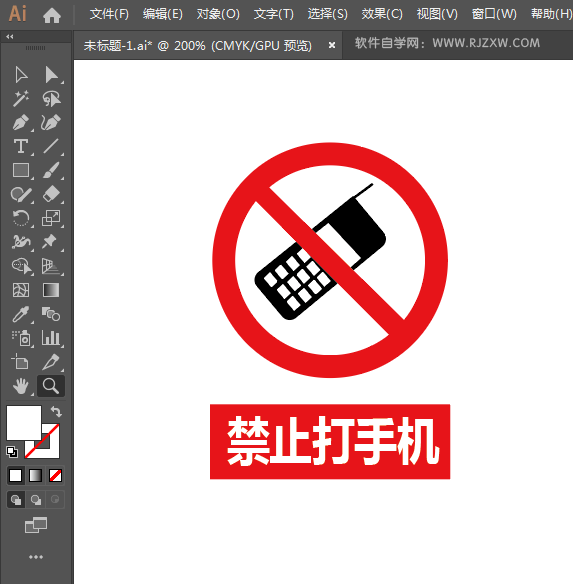The image size is (573, 584).
Task: Select the Gradient tool
Action: [x=51, y=290]
